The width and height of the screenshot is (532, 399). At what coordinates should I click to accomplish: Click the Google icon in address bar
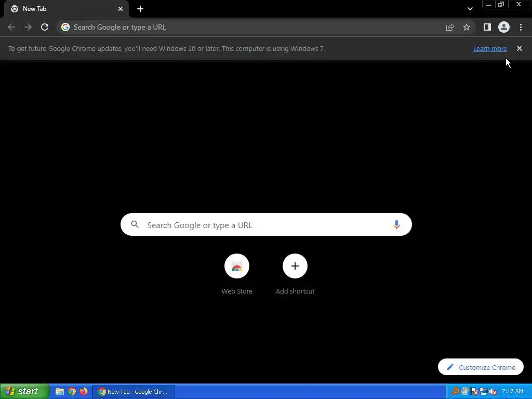click(65, 27)
